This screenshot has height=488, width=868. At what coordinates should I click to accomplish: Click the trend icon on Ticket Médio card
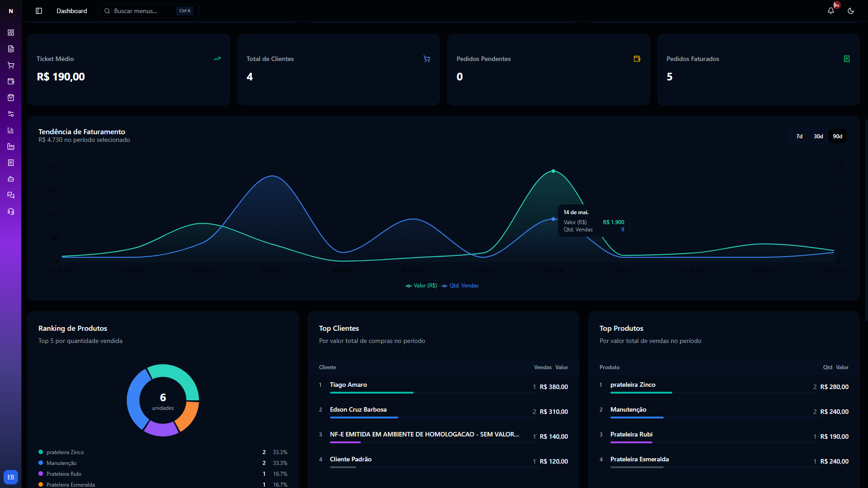pos(217,59)
